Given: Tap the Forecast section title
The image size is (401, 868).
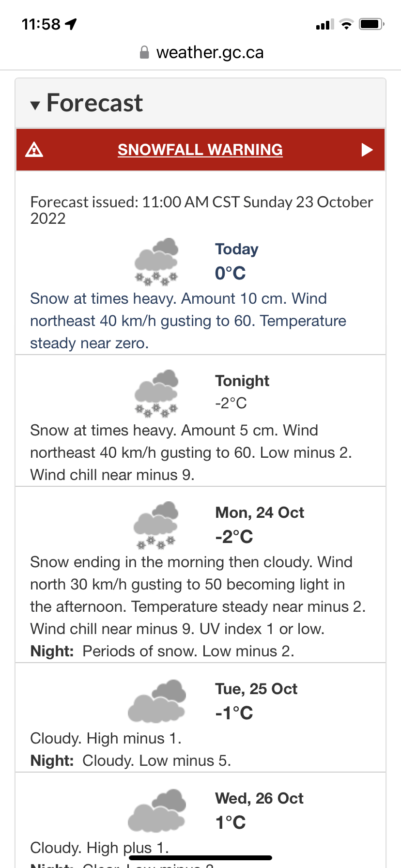Looking at the screenshot, I should pyautogui.click(x=94, y=103).
